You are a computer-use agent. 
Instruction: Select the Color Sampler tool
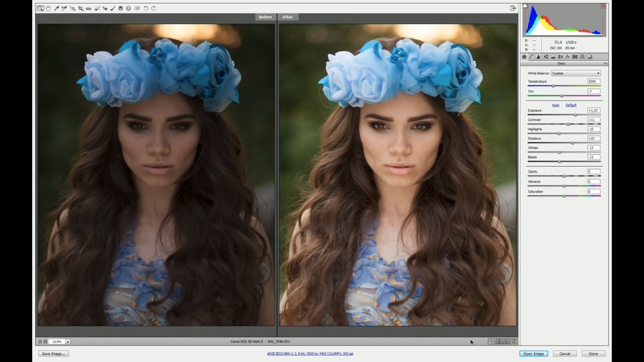[x=64, y=8]
